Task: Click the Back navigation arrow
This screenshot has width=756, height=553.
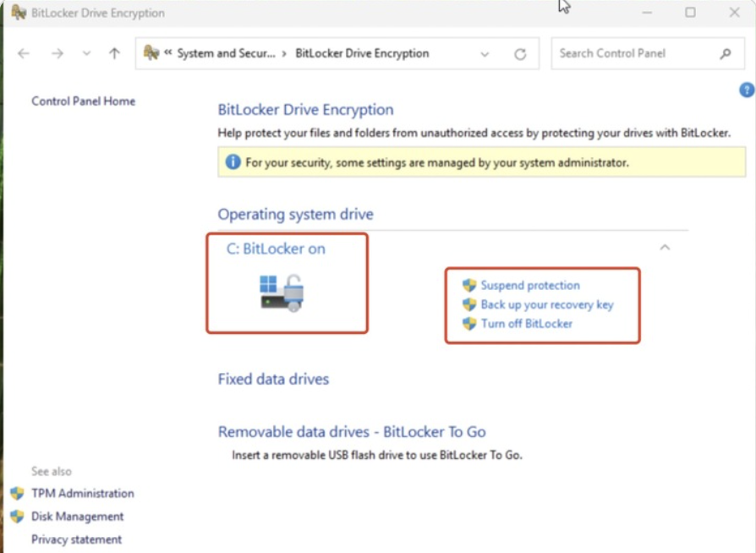Action: click(x=24, y=53)
